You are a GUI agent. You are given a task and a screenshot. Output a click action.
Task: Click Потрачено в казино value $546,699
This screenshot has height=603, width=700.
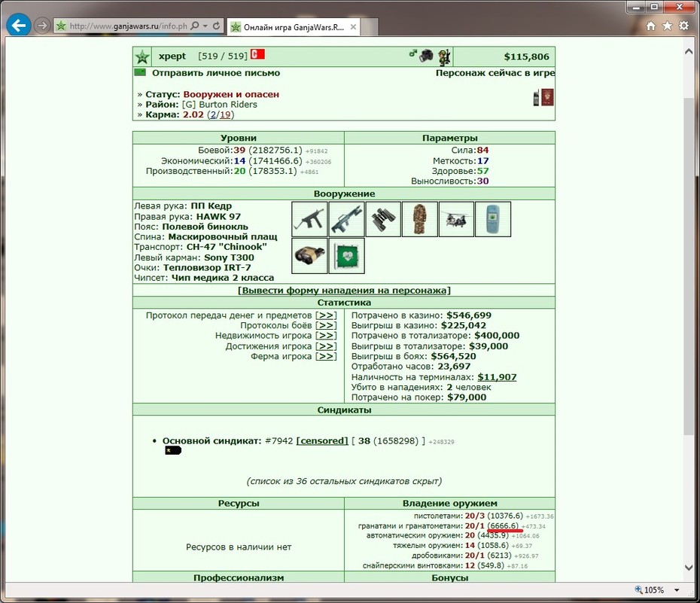click(469, 315)
